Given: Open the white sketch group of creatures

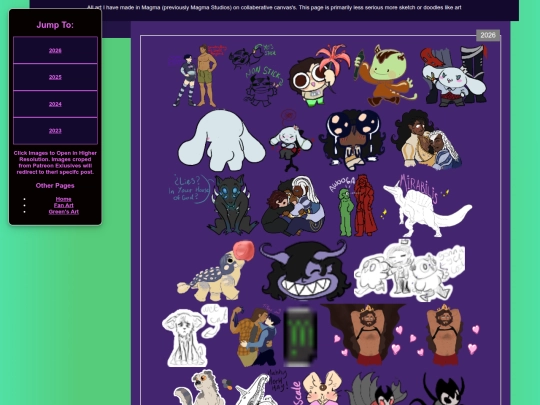Looking at the screenshot, I should pyautogui.click(x=410, y=271).
